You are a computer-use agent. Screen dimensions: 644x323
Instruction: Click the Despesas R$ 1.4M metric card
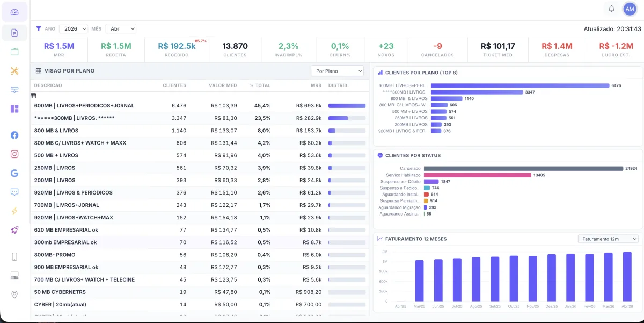[x=557, y=49]
